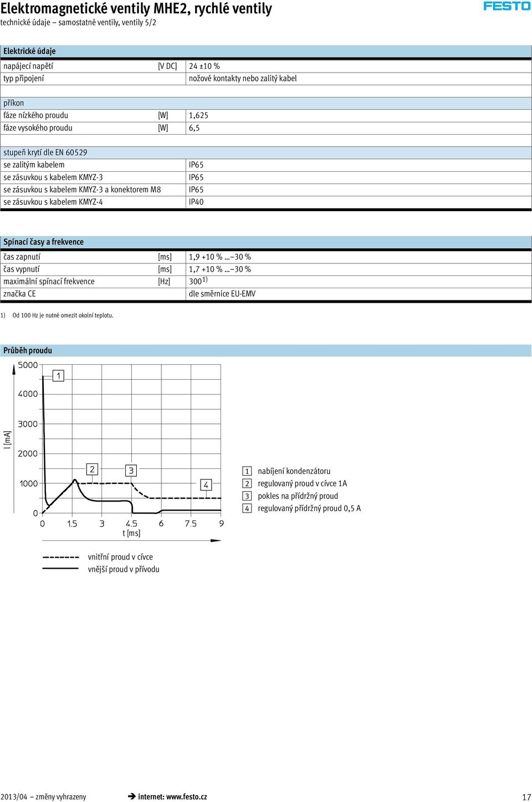The height and width of the screenshot is (802, 532).
Task: Click the page number 17
Action: click(x=526, y=797)
